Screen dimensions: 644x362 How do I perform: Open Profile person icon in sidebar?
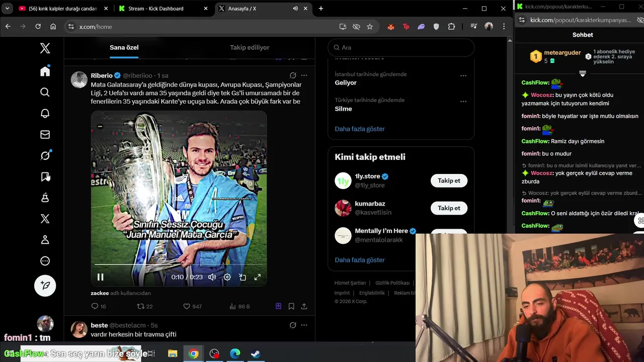pos(45,240)
